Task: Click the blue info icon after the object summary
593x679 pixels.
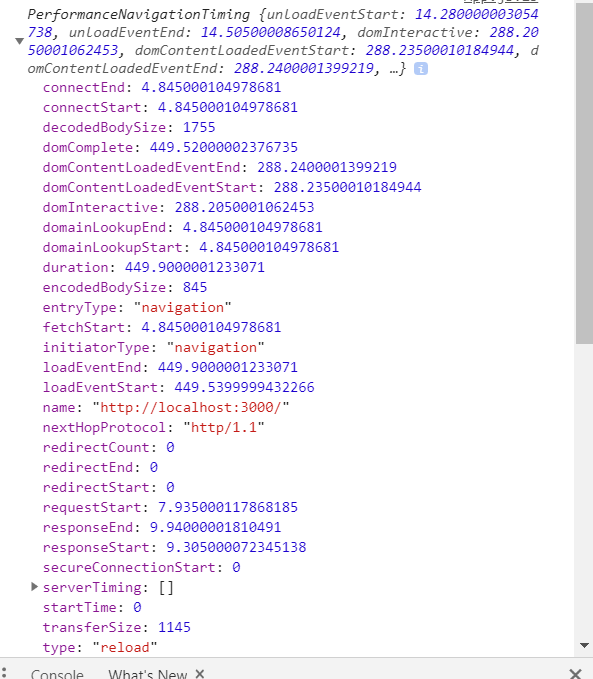Action: (421, 68)
